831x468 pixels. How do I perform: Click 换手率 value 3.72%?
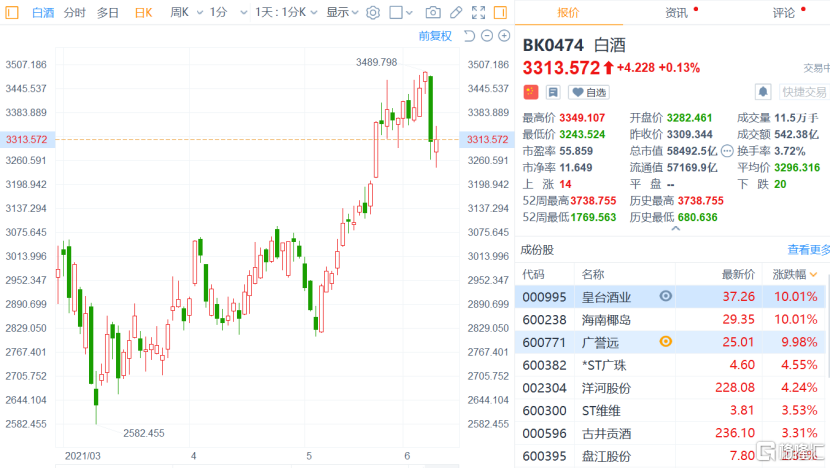pyautogui.click(x=790, y=151)
